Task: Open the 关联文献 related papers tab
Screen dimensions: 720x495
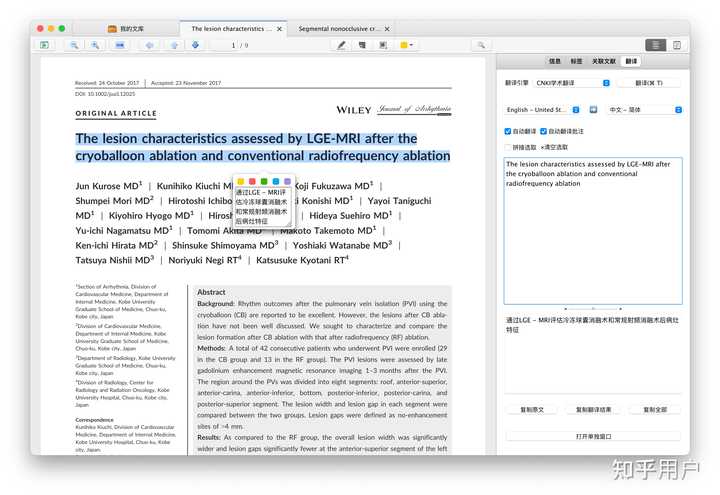Action: pyautogui.click(x=603, y=61)
